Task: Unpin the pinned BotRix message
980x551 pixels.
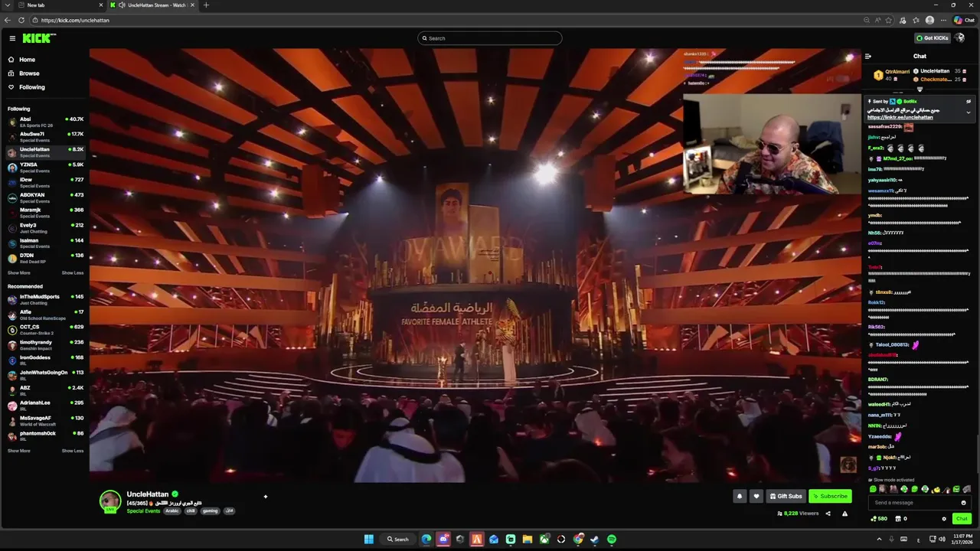Action: click(x=968, y=101)
